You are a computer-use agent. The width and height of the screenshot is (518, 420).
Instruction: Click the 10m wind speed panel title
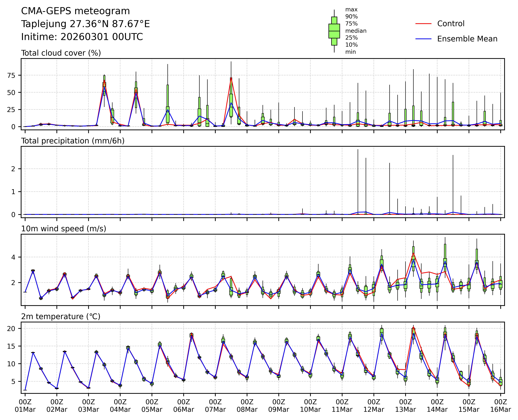[64, 229]
